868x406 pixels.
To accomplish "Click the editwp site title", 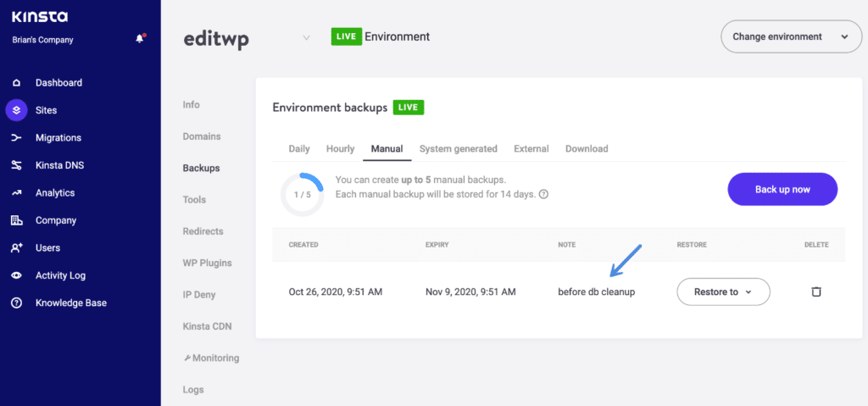I will (216, 39).
